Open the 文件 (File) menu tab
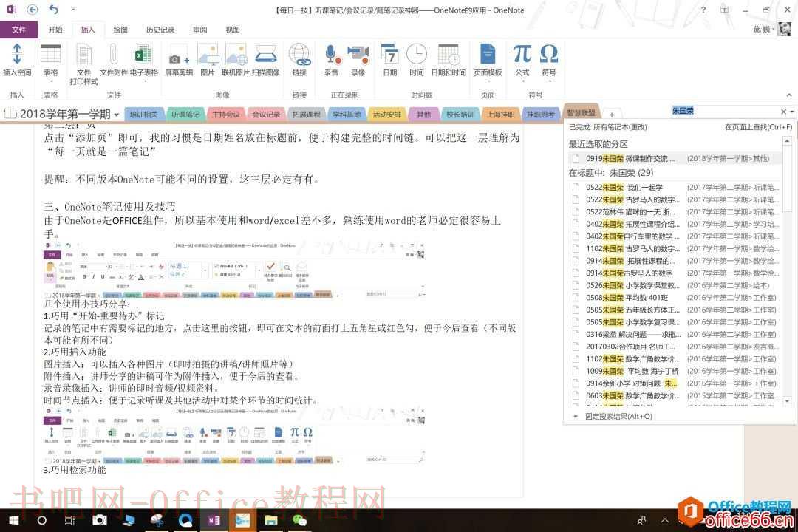798x532 pixels. pyautogui.click(x=18, y=30)
